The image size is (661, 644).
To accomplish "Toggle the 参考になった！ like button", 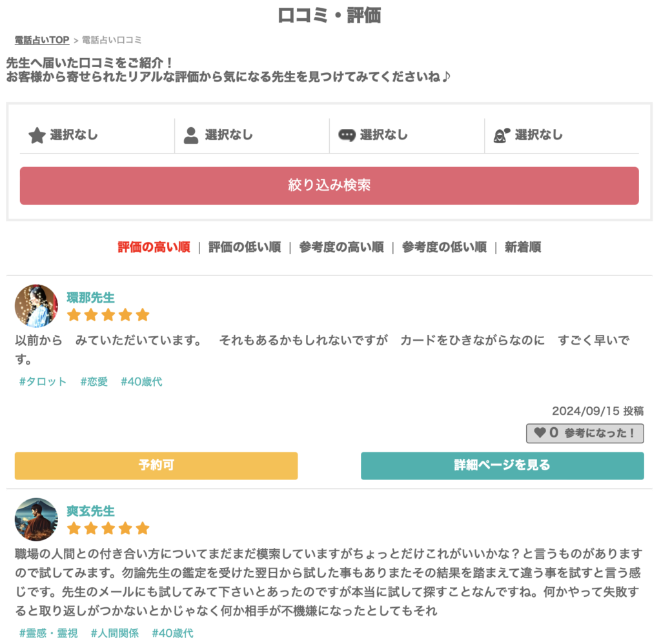I will point(585,433).
